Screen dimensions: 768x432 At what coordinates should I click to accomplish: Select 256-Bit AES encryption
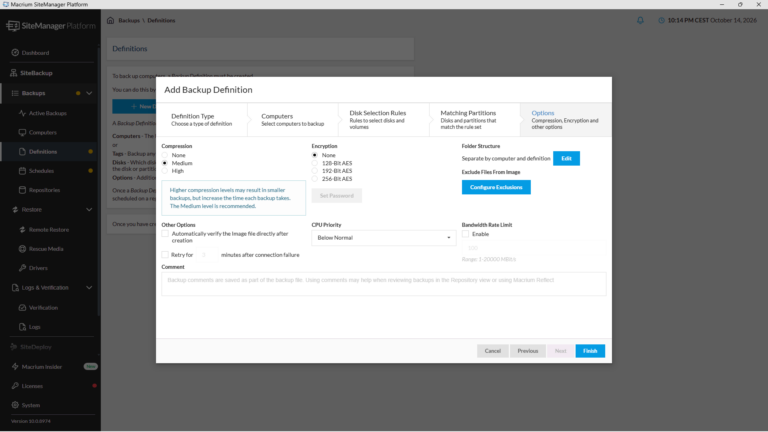pos(314,179)
